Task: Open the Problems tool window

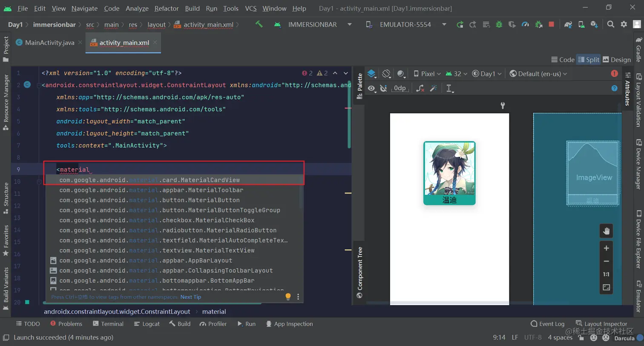Action: [x=66, y=323]
